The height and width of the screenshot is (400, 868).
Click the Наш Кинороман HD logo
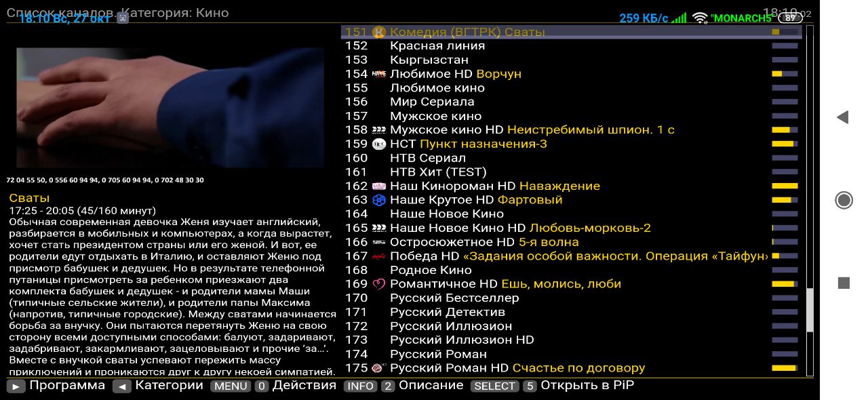pos(379,186)
